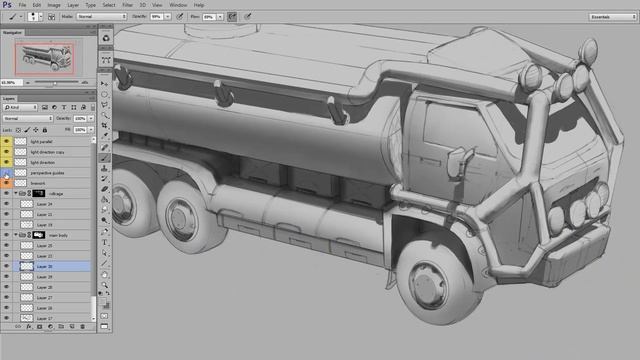Select the Brush tool in the toolbox
This screenshot has height=360, width=640.
tap(105, 158)
